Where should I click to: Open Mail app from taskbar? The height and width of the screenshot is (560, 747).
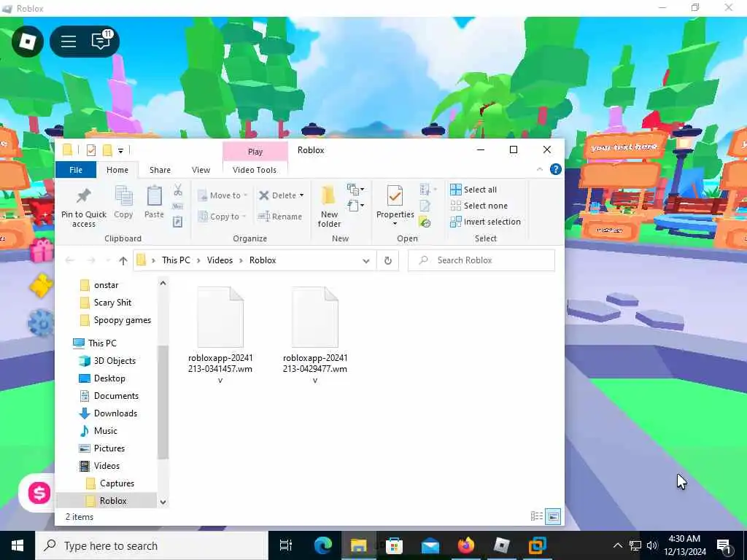tap(430, 545)
